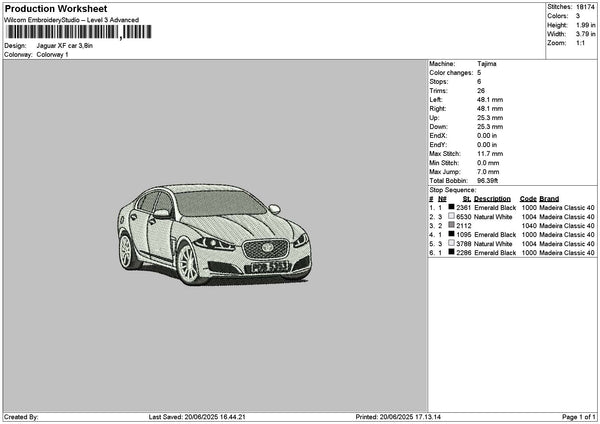Viewport: 600px width, 424px height.
Task: Click the Stop Sequence heading
Action: (x=453, y=189)
